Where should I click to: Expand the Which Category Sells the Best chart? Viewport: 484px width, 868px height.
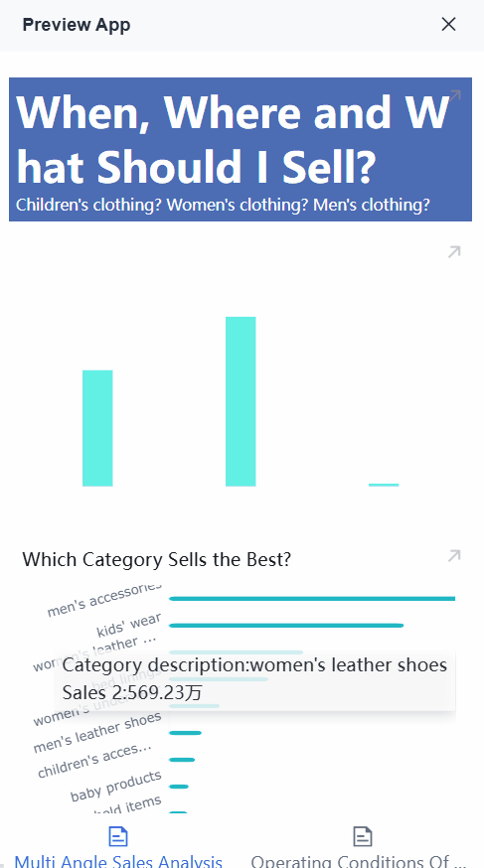coord(454,556)
